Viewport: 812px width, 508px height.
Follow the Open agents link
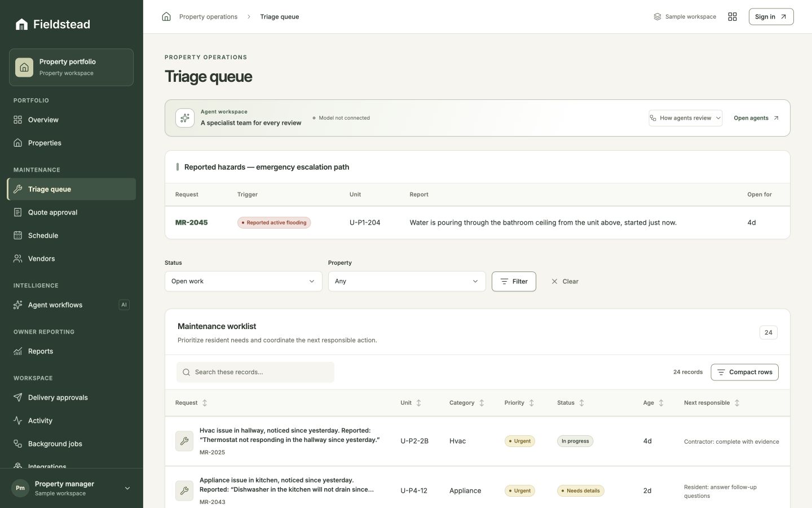click(756, 118)
